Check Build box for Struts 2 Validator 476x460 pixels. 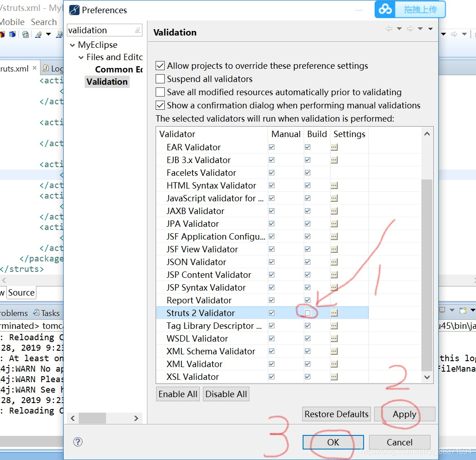coord(308,313)
